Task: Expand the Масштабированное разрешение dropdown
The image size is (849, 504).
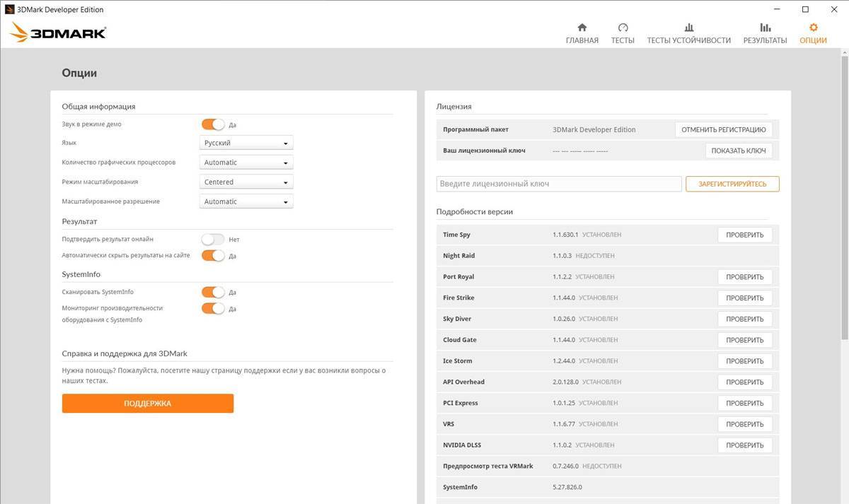Action: coord(246,201)
